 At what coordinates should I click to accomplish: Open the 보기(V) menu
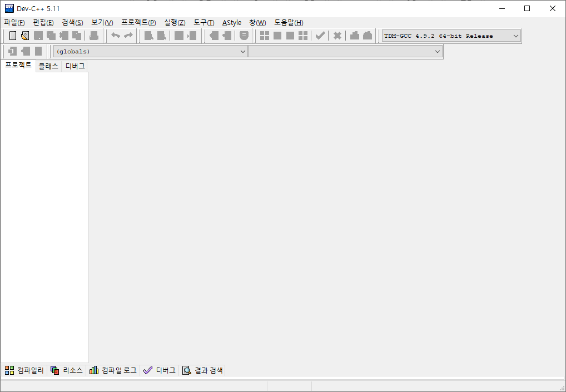click(x=102, y=23)
